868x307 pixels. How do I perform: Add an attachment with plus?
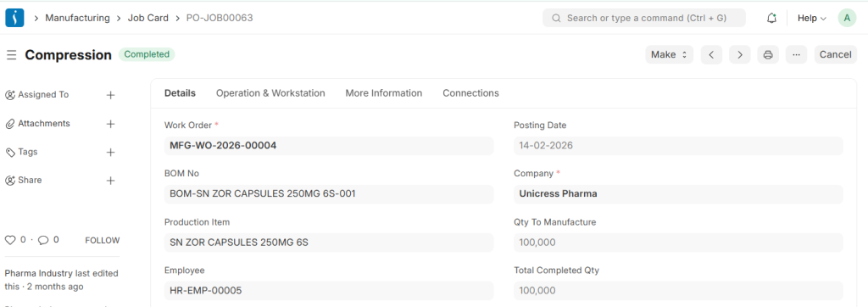[111, 124]
